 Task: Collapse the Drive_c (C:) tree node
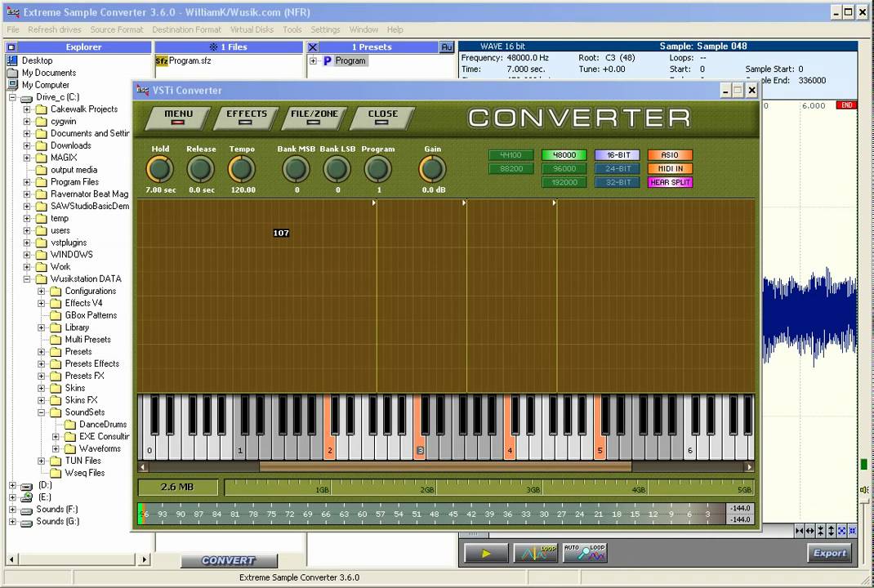[x=12, y=97]
